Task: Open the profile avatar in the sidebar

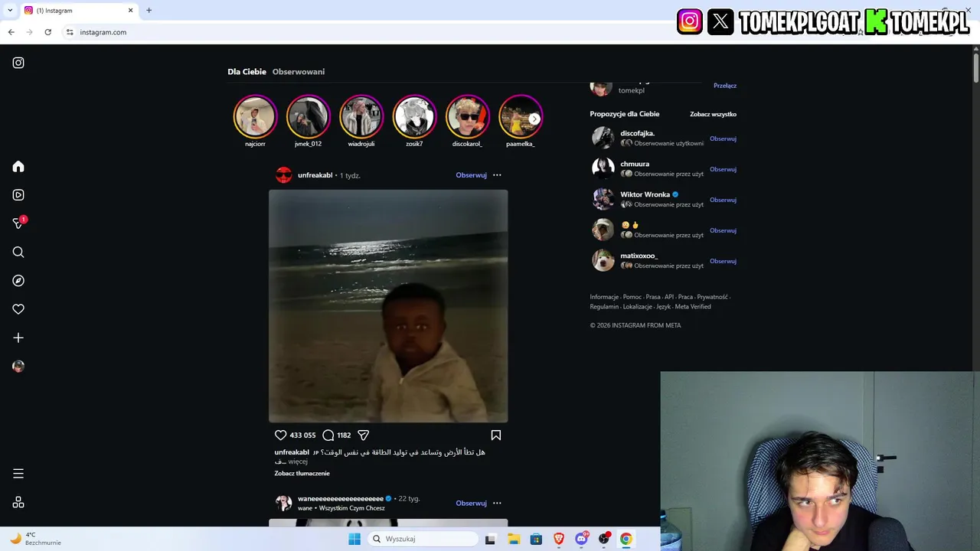Action: pyautogui.click(x=18, y=367)
